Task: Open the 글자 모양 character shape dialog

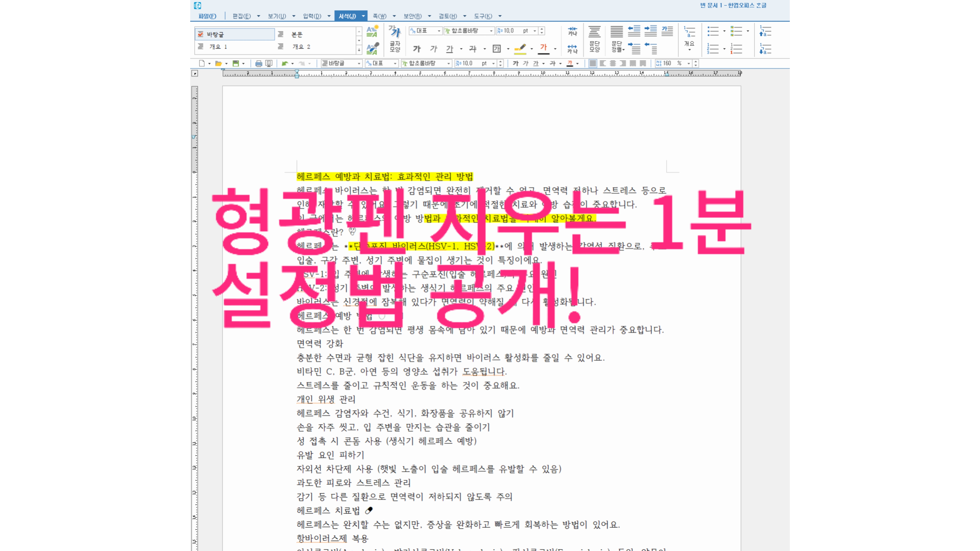Action: pos(395,40)
